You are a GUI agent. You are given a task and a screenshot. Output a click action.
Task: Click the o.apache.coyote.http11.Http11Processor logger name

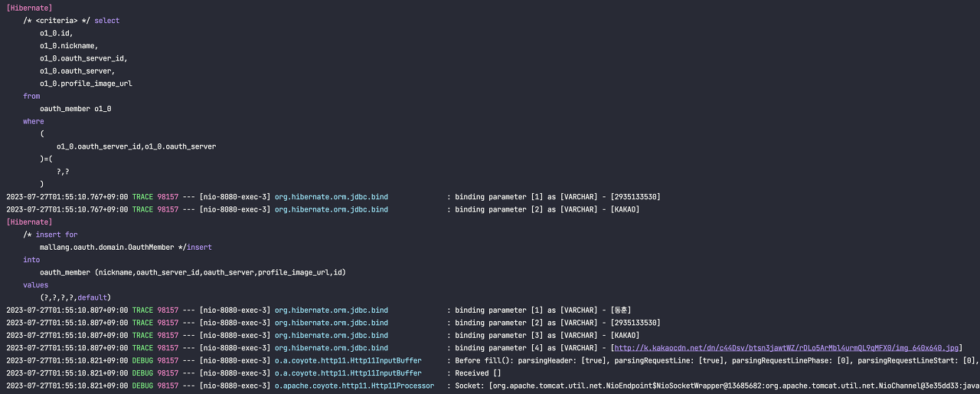tap(354, 386)
